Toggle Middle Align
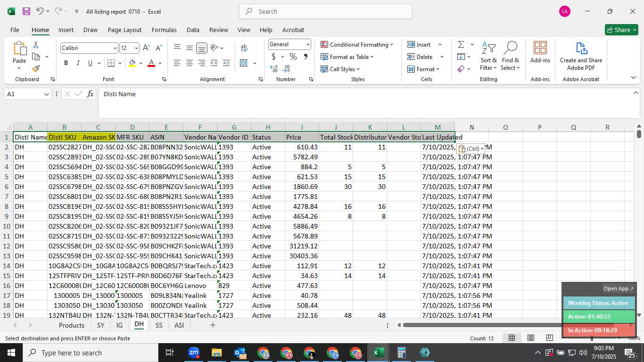Screen dimensions: 644x362 tap(189, 48)
